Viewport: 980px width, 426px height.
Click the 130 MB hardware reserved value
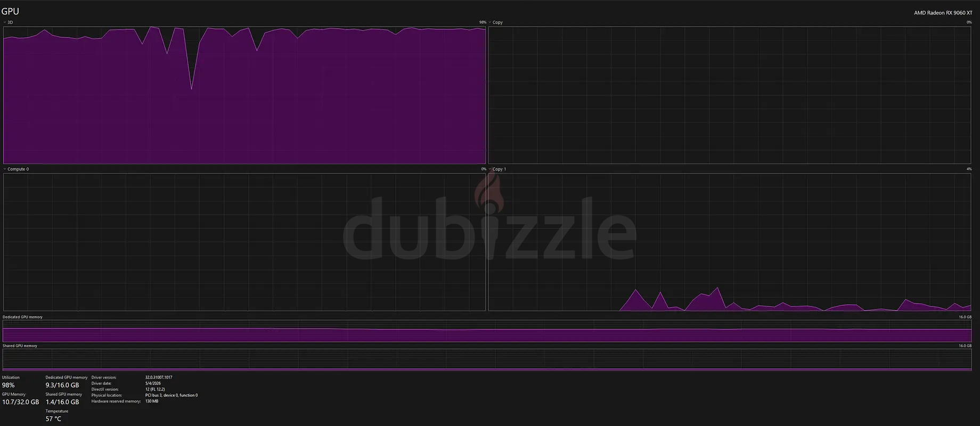click(x=152, y=401)
